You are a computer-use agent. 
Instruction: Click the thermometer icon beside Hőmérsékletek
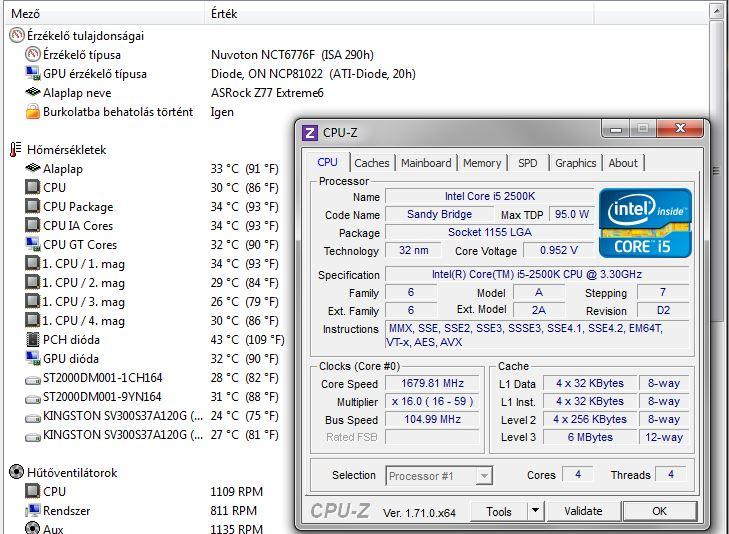pyautogui.click(x=15, y=149)
